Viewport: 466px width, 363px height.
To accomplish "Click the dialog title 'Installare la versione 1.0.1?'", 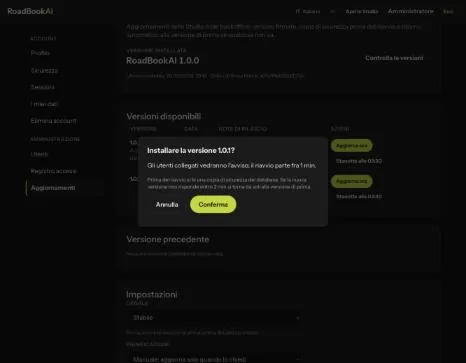I will click(191, 151).
